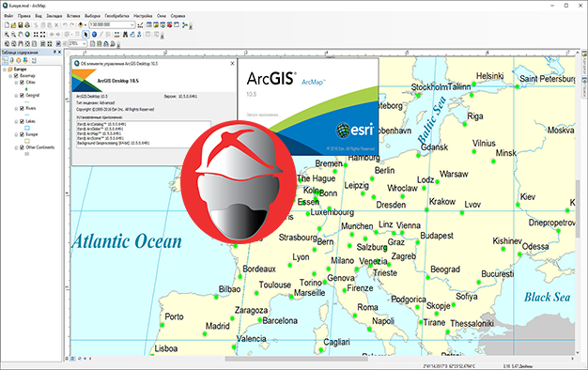Collapse the Other Continents layer expander

16,147
